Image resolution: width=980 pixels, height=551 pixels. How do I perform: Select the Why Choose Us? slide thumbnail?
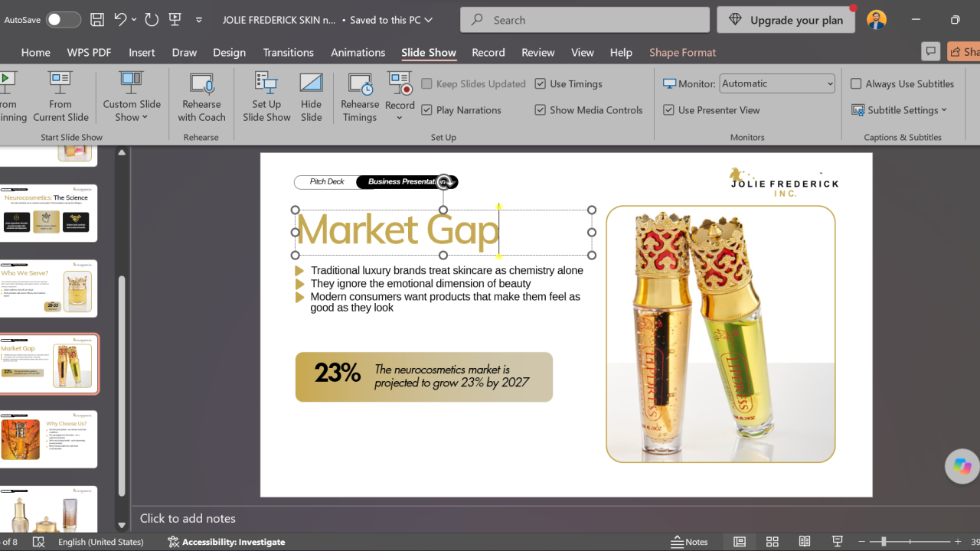pyautogui.click(x=48, y=439)
